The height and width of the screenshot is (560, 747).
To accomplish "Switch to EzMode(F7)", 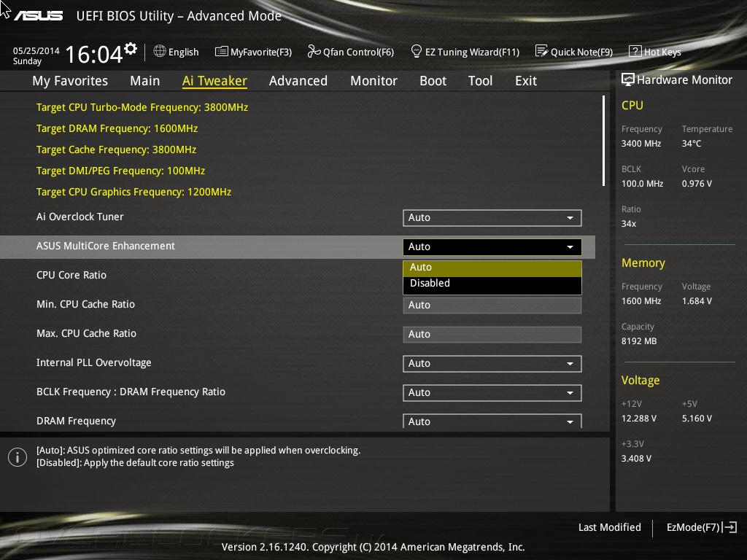I will pyautogui.click(x=701, y=527).
